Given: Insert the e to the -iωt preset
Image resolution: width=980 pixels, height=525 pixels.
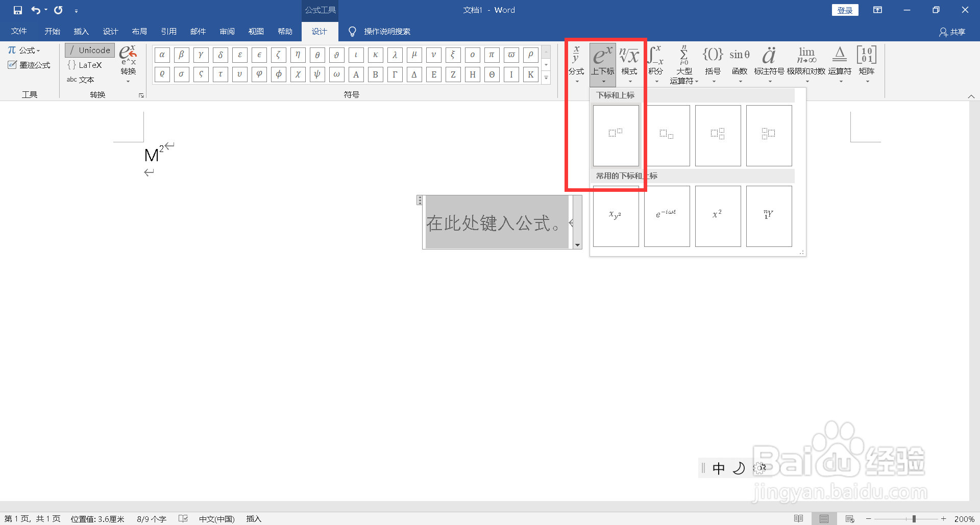Looking at the screenshot, I should coord(667,216).
